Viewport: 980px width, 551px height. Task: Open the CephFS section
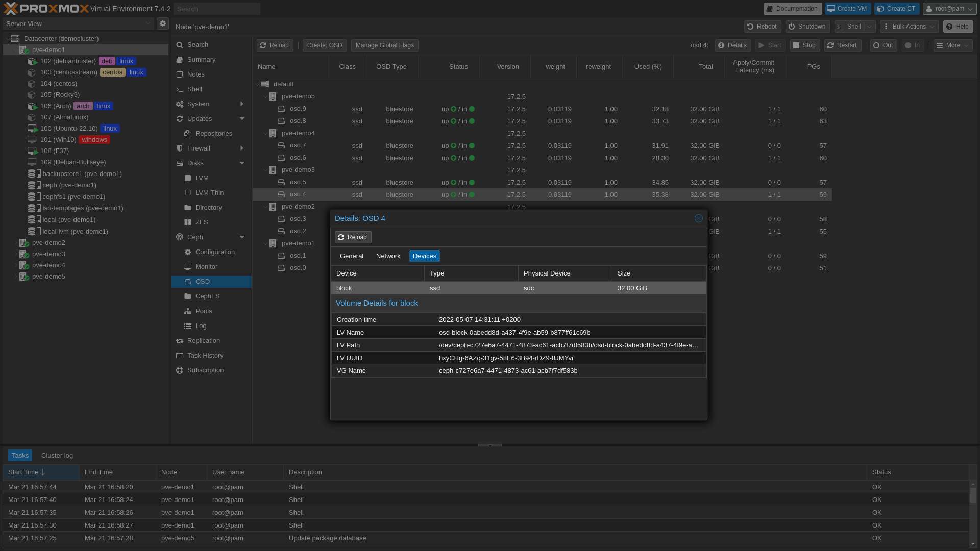pos(207,296)
